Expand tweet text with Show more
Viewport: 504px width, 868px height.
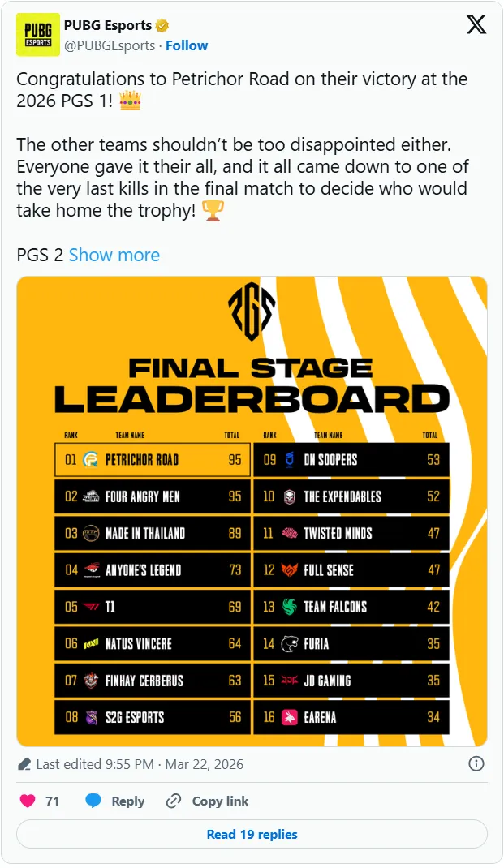114,255
